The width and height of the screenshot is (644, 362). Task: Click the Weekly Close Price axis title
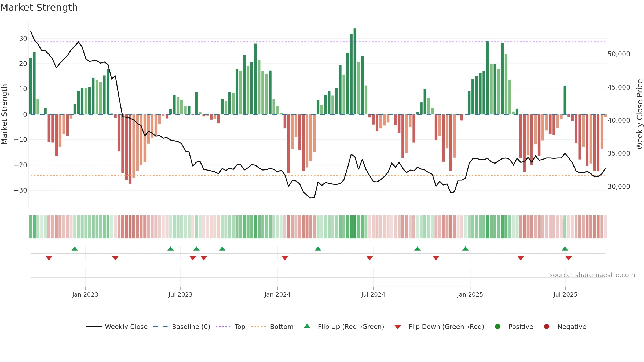pyautogui.click(x=640, y=114)
